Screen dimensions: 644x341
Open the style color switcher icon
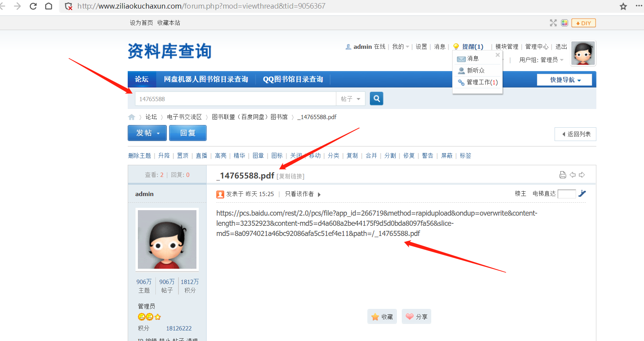(564, 23)
